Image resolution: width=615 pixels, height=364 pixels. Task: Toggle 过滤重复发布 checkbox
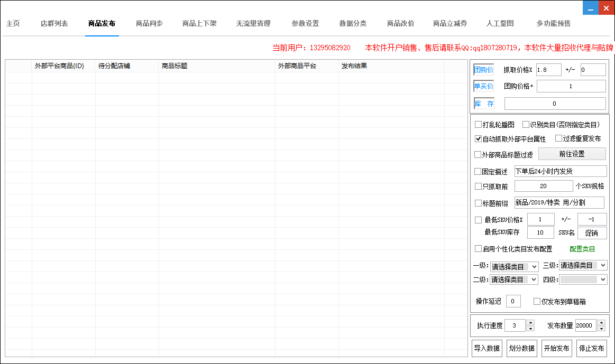coord(558,138)
